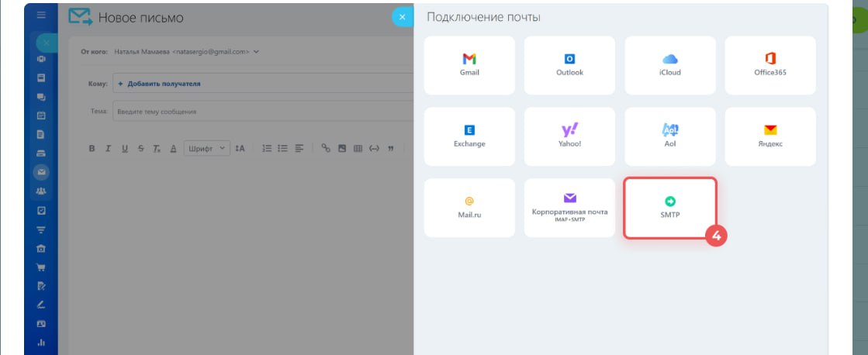This screenshot has width=868, height=355.
Task: Close the Подключение почты side panel
Action: (403, 17)
